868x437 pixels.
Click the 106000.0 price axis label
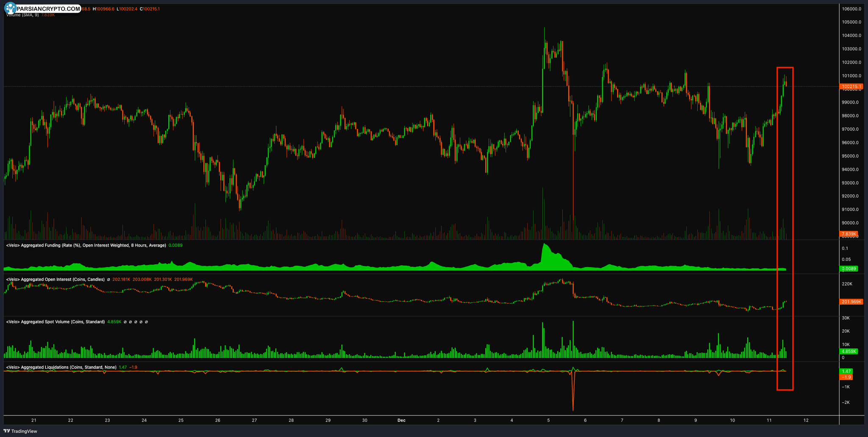(851, 9)
